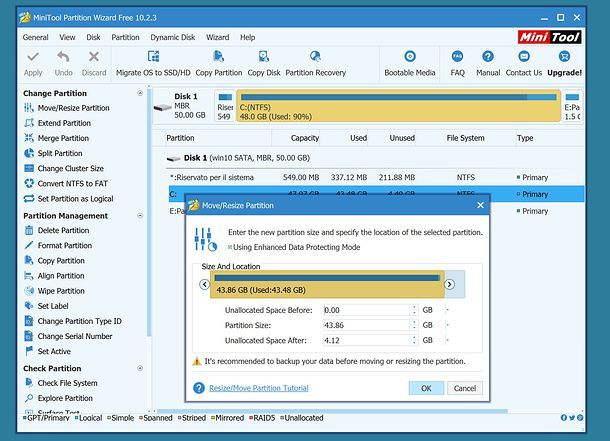610x441 pixels.
Task: Click the Capacity column header
Action: click(x=305, y=138)
